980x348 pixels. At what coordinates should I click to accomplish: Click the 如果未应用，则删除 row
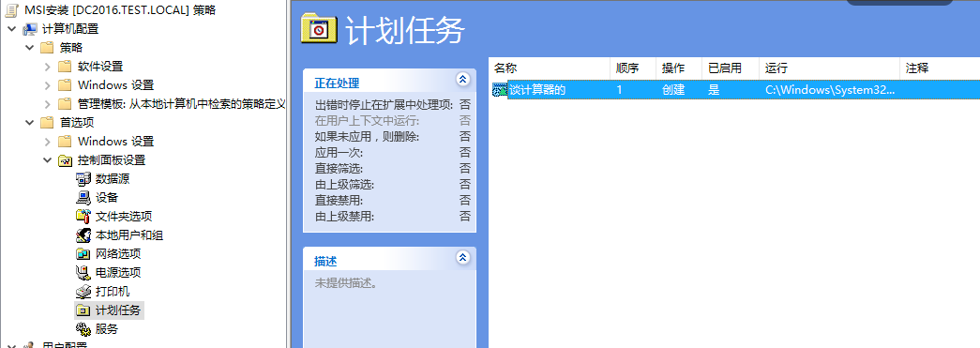[x=393, y=136]
